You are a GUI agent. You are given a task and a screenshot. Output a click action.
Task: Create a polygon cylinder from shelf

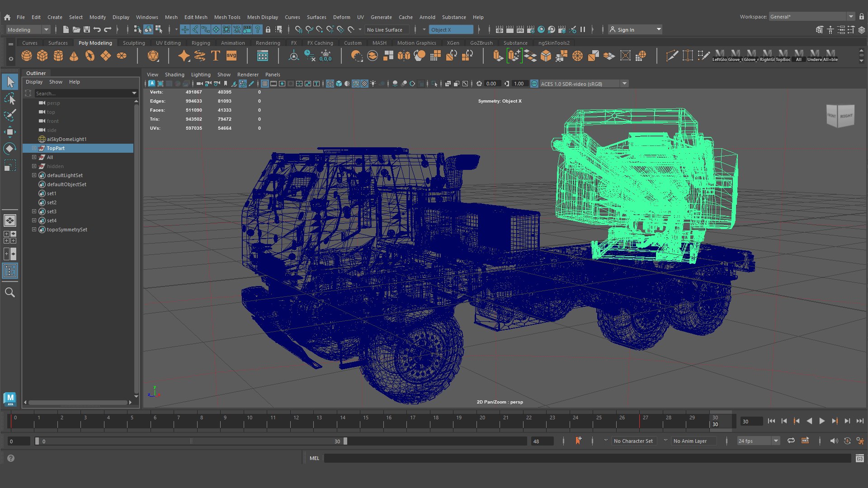click(58, 56)
